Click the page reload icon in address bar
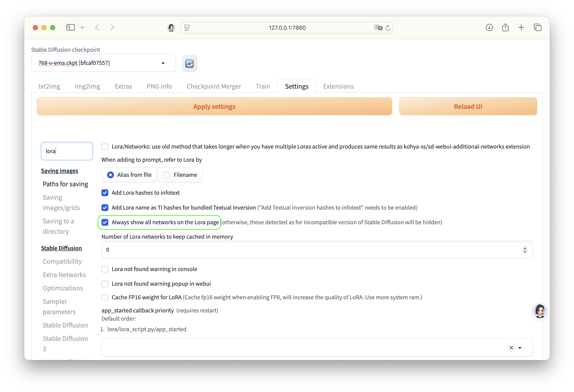This screenshot has width=574, height=392. pyautogui.click(x=388, y=28)
